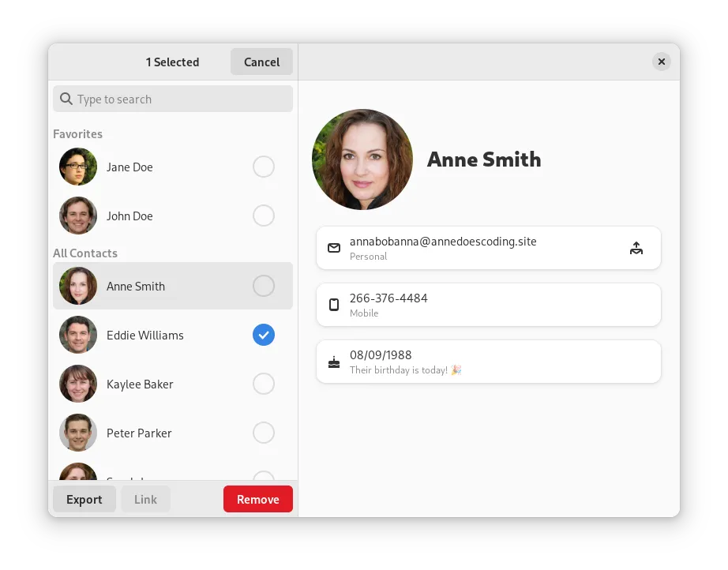
Task: Click the send email icon next to address
Action: [x=636, y=248]
